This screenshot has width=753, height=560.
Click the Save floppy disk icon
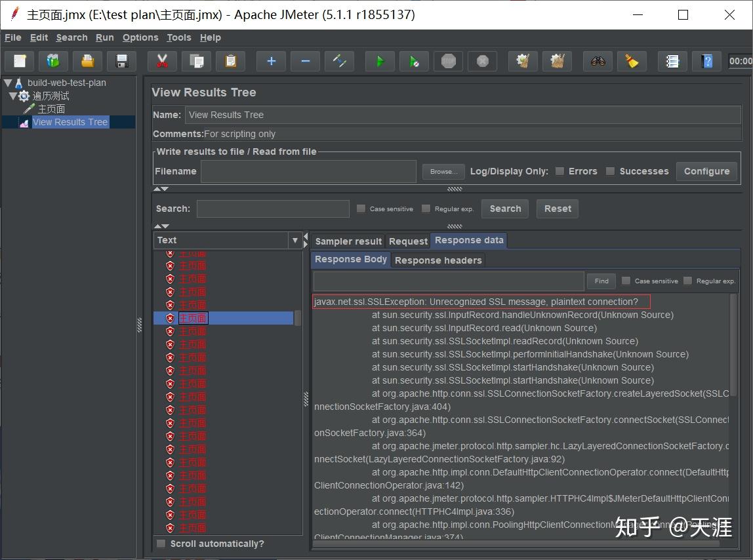(122, 61)
